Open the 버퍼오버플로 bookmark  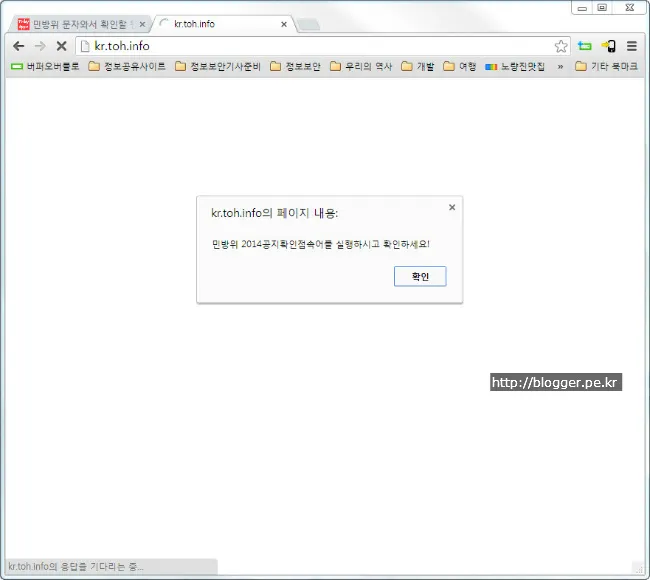[x=45, y=66]
